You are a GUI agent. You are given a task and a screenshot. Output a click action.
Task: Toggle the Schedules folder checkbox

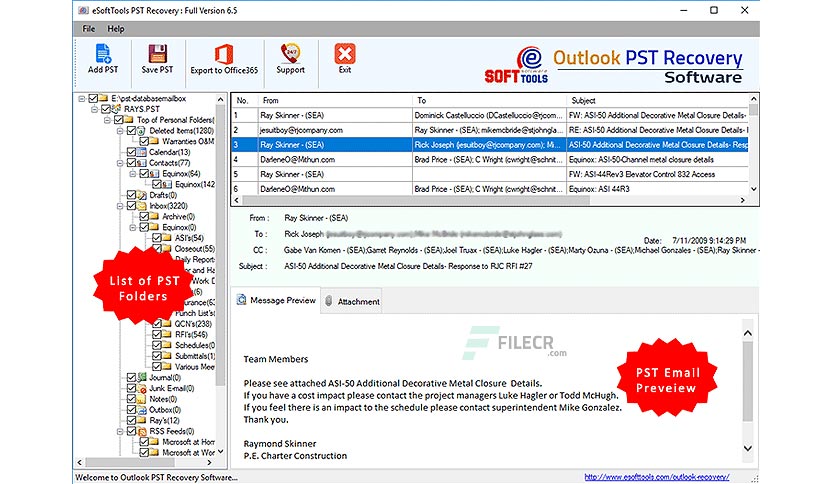coord(157,345)
